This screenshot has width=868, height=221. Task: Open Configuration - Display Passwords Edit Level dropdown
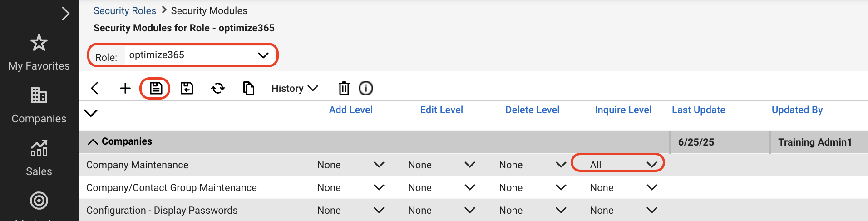(x=441, y=210)
